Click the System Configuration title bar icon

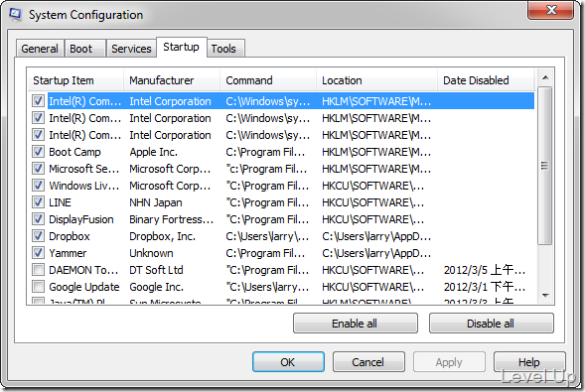coord(16,15)
